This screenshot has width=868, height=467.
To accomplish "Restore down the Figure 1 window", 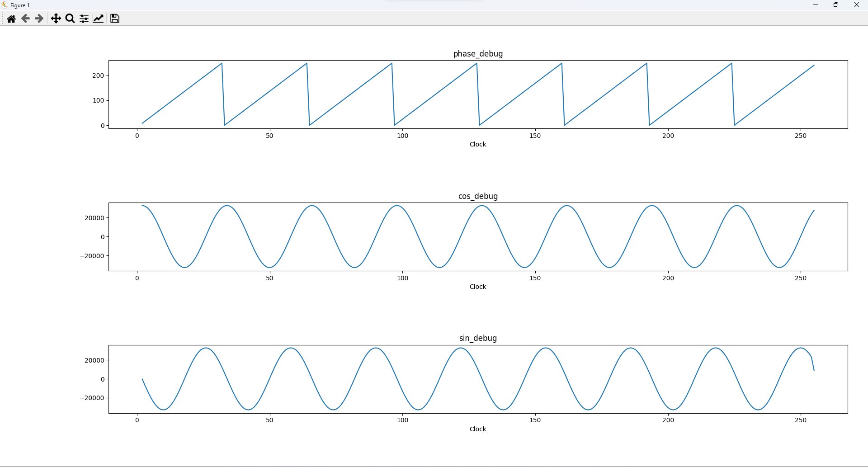I will 836,5.
